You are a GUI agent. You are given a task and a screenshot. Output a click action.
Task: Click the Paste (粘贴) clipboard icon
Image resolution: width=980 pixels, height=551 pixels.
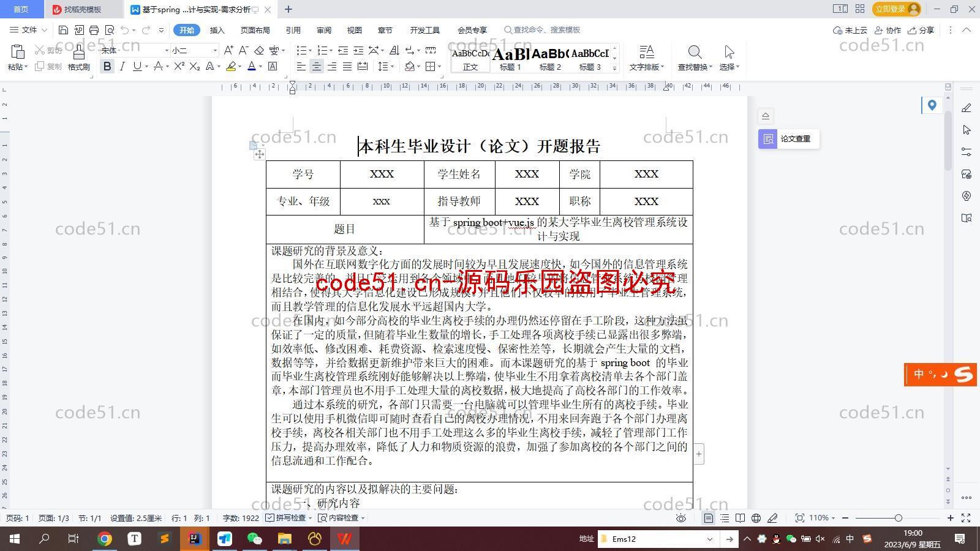click(17, 52)
